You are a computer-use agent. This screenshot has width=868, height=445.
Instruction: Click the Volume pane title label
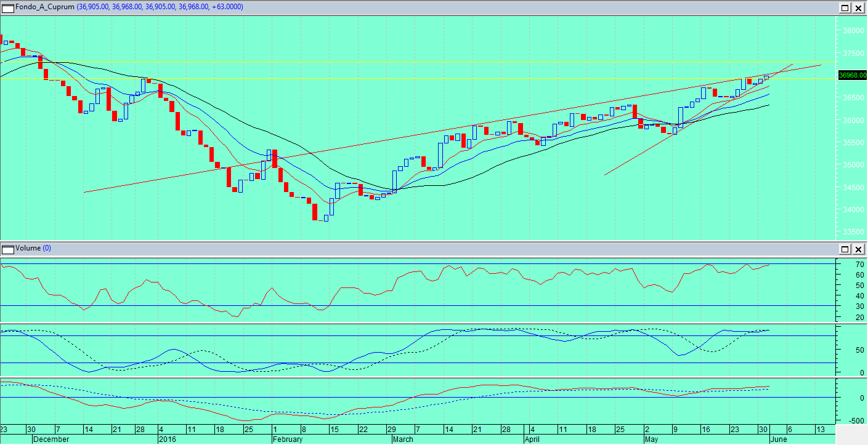28,249
